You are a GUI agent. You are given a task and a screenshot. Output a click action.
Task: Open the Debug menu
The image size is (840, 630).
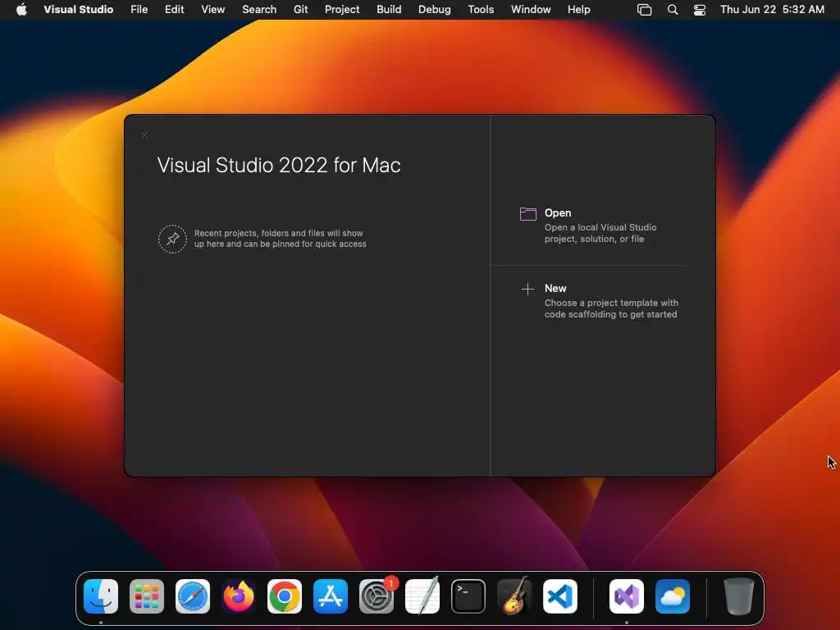click(434, 9)
